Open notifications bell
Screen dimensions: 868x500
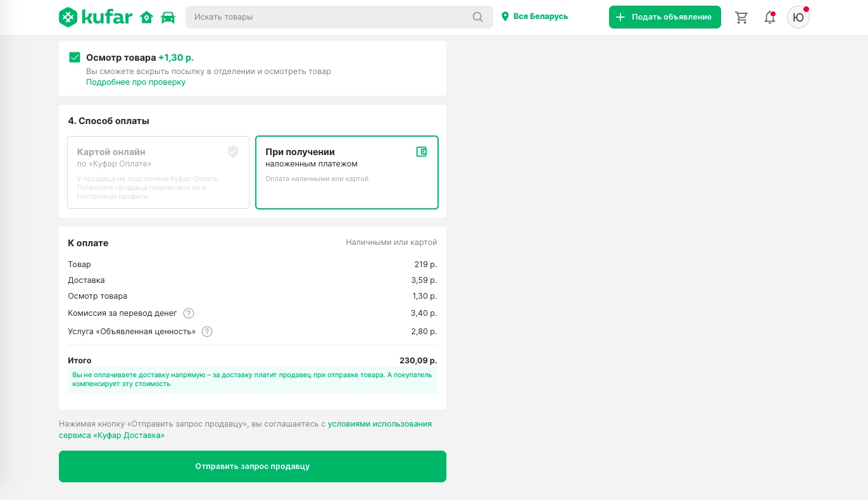click(769, 17)
